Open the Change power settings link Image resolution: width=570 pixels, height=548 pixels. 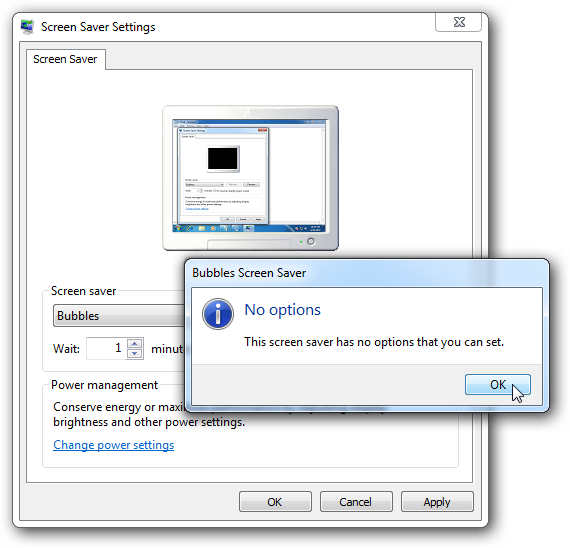point(113,445)
